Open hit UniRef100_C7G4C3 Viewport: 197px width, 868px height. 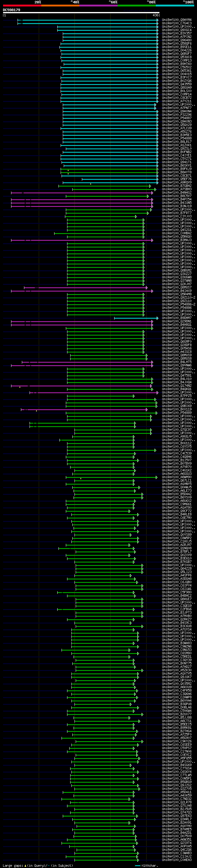coord(177,23)
